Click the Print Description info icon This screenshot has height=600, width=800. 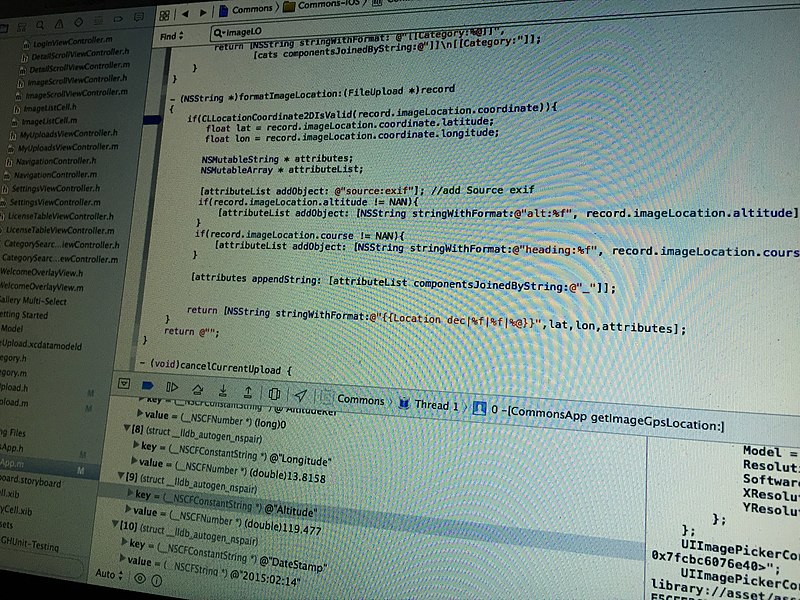157,579
